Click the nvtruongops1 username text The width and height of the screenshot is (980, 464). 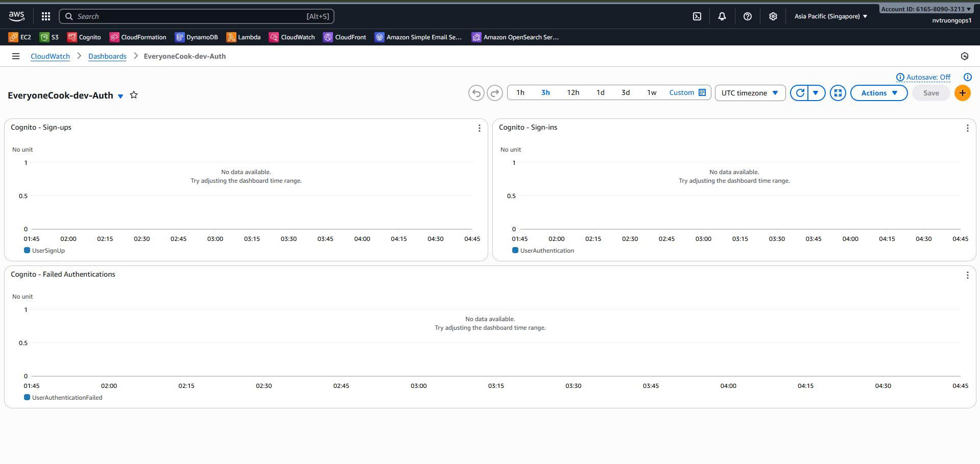point(952,20)
